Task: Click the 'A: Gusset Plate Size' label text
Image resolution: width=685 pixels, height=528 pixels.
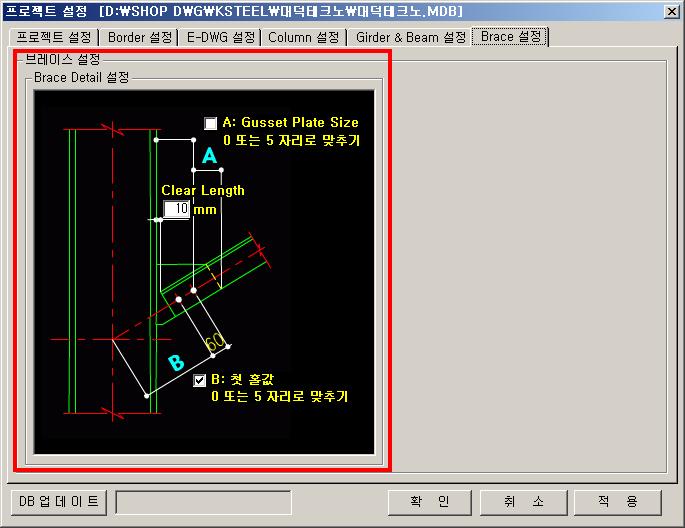Action: click(291, 122)
